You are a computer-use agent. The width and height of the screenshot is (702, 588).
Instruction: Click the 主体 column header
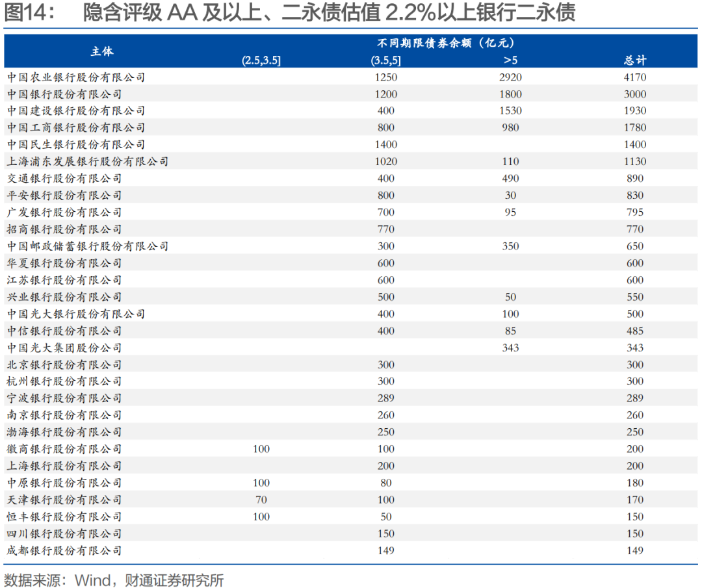[x=102, y=51]
